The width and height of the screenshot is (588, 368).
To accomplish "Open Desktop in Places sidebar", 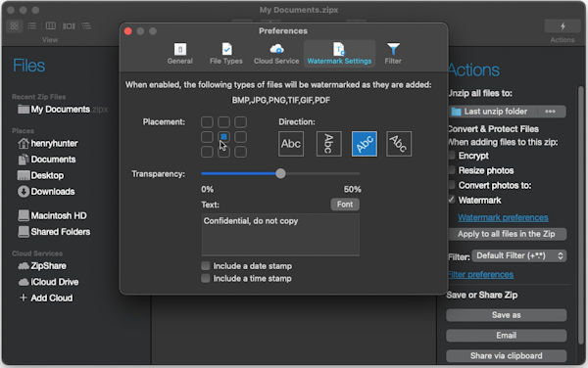I will tap(40, 175).
